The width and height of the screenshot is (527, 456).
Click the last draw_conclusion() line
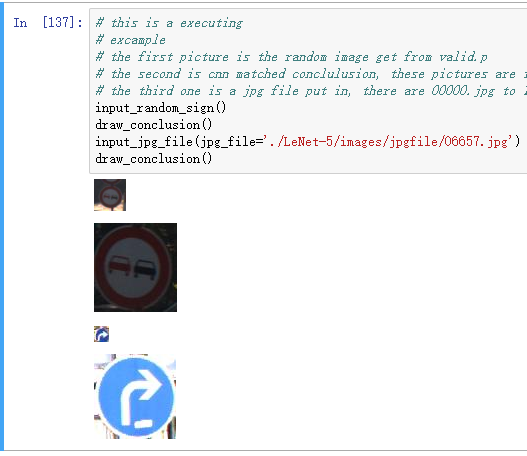pos(154,159)
